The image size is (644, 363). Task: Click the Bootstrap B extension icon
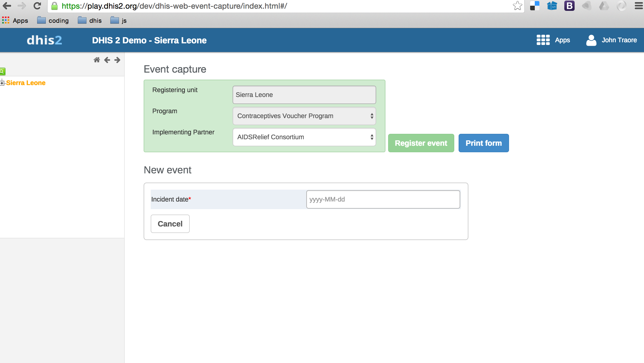[569, 6]
